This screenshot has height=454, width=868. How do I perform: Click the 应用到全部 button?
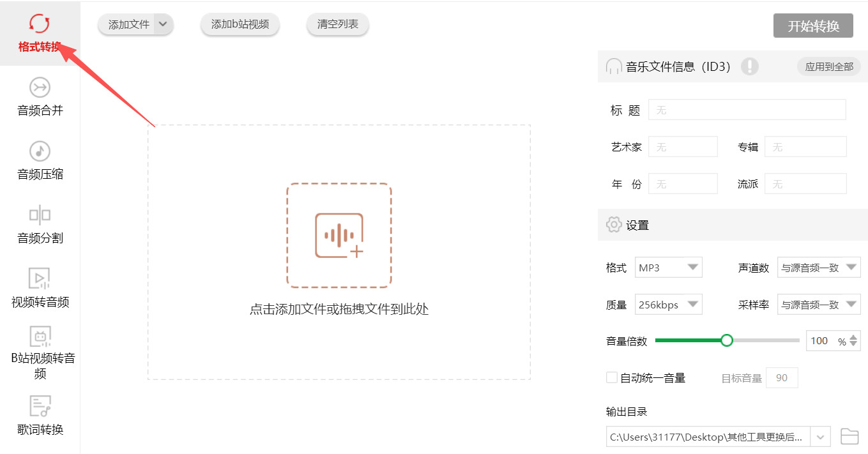(x=829, y=66)
